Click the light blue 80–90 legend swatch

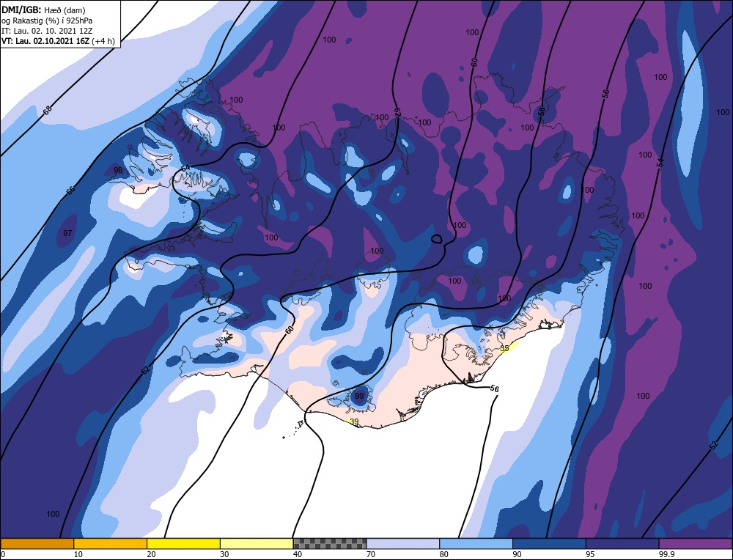pyautogui.click(x=476, y=543)
